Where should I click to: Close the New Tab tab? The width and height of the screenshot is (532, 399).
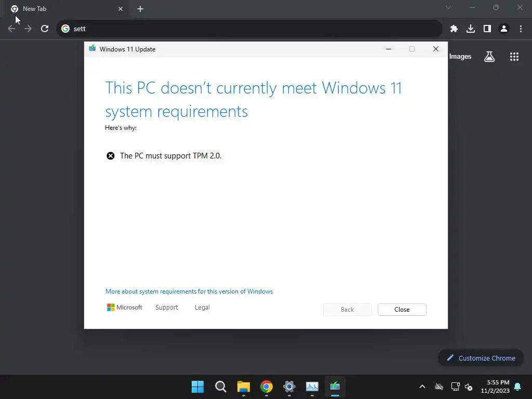tap(121, 9)
